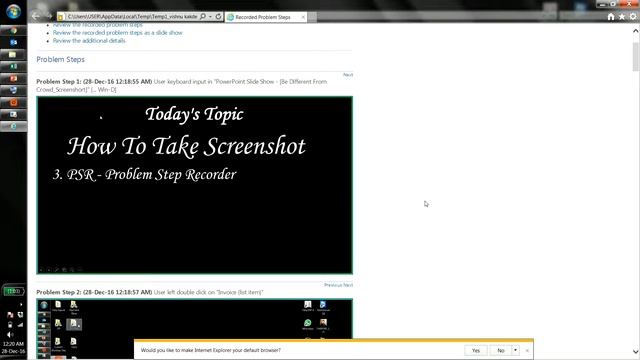Viewport: 640px width, 360px height.
Task: Show hidden tray icons arrow
Action: tap(21, 304)
